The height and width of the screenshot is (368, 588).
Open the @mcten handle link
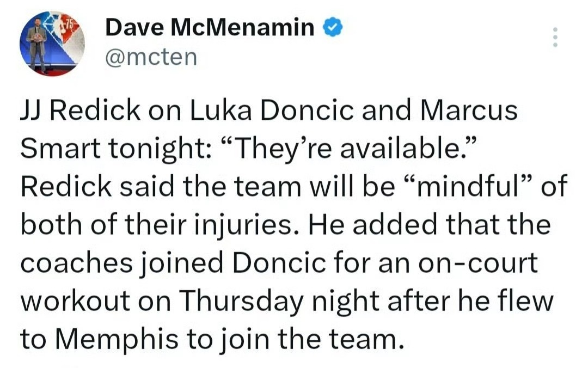pyautogui.click(x=151, y=57)
